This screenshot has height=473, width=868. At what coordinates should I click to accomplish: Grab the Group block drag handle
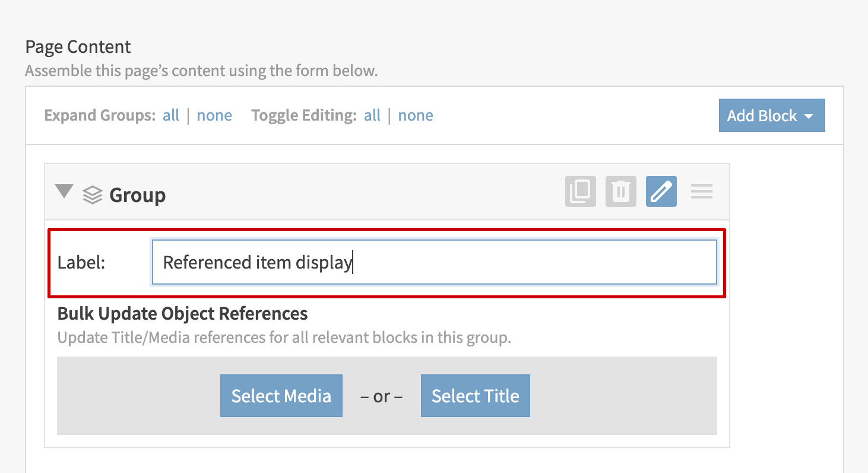tap(702, 191)
